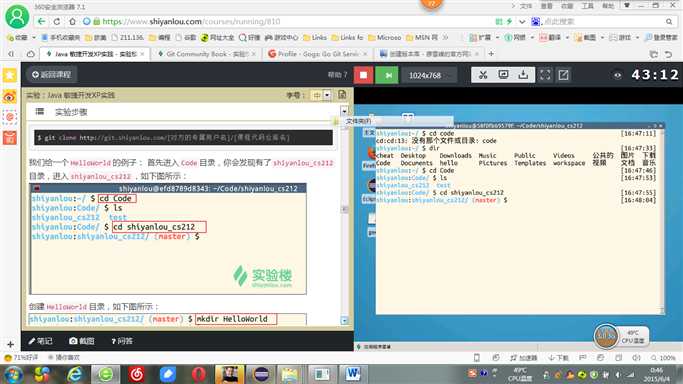Click the dashed-circle sidebar icon

[10, 117]
